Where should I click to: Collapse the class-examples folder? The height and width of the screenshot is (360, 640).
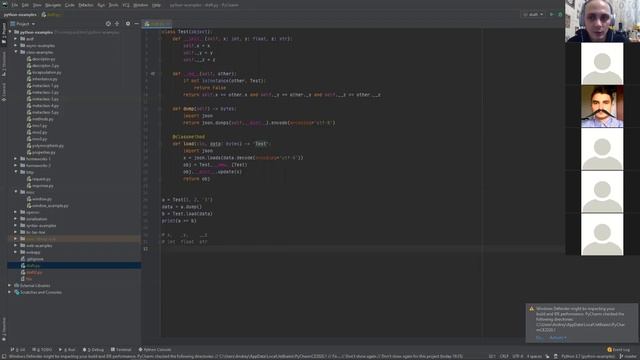16,52
